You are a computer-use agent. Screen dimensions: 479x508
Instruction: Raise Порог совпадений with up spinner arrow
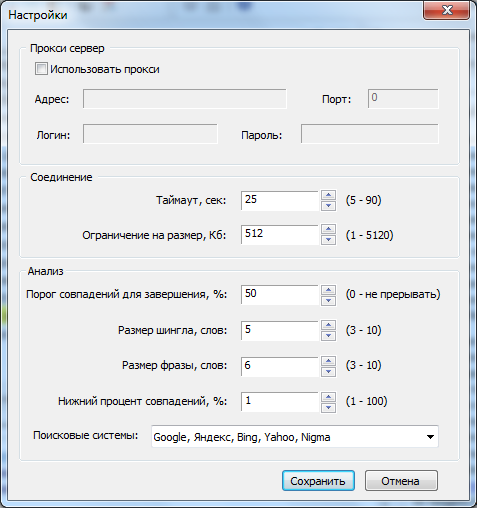[x=328, y=290]
